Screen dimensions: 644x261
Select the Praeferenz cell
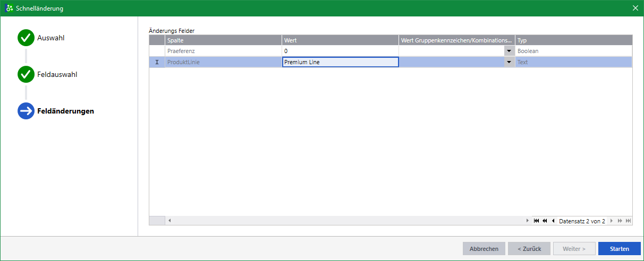click(x=223, y=51)
